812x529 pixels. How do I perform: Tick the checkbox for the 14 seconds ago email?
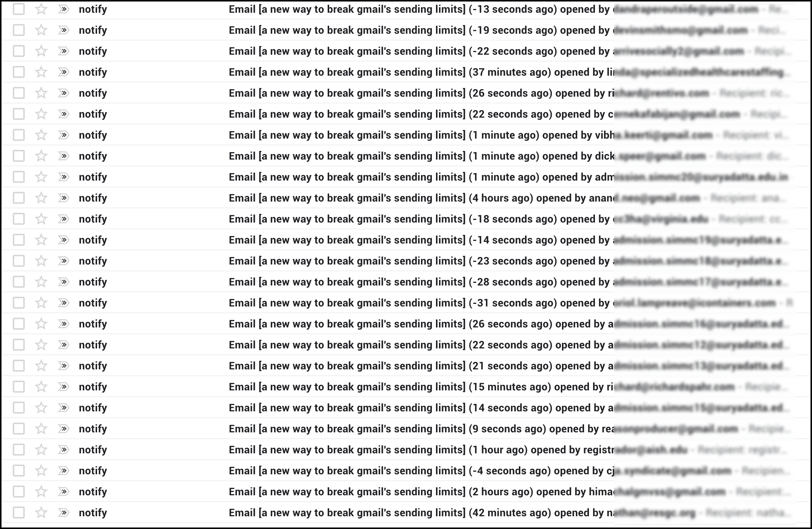point(19,408)
